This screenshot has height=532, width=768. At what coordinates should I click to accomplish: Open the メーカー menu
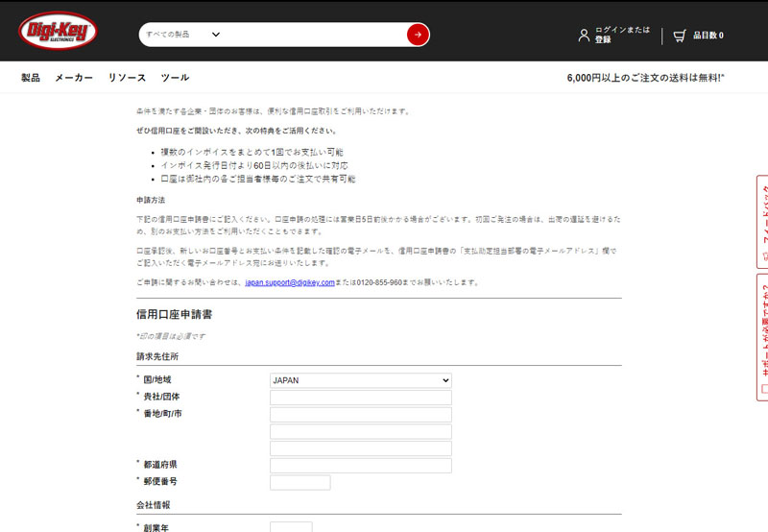74,77
